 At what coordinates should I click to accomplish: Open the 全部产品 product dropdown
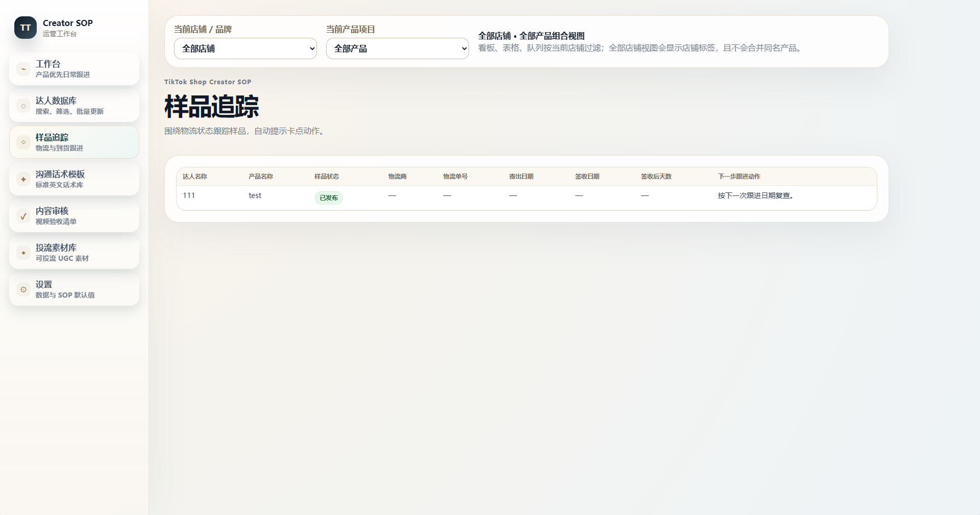(x=398, y=48)
